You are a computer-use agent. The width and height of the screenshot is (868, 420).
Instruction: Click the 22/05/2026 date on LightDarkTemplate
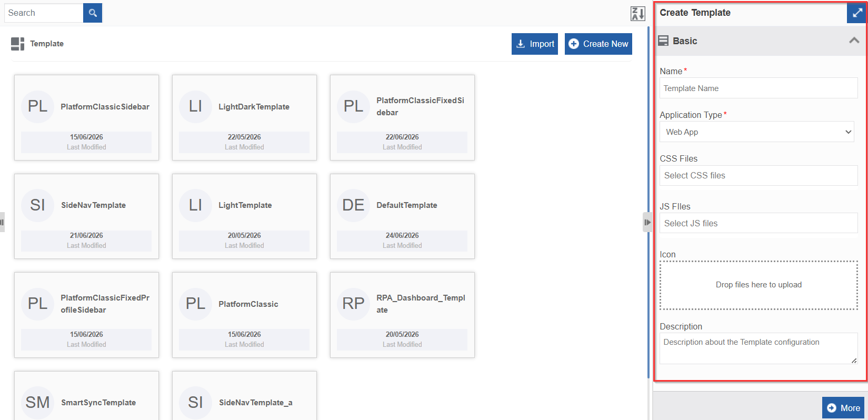pos(244,137)
